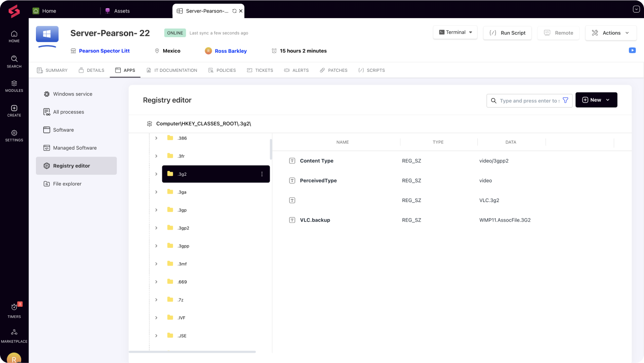Viewport: 644px width, 363px height.
Task: Click the registry tree vertical scrollbar
Action: (271, 149)
